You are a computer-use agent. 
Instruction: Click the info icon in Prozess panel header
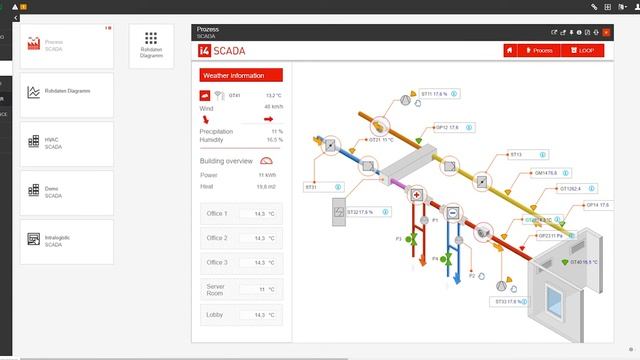(579, 32)
